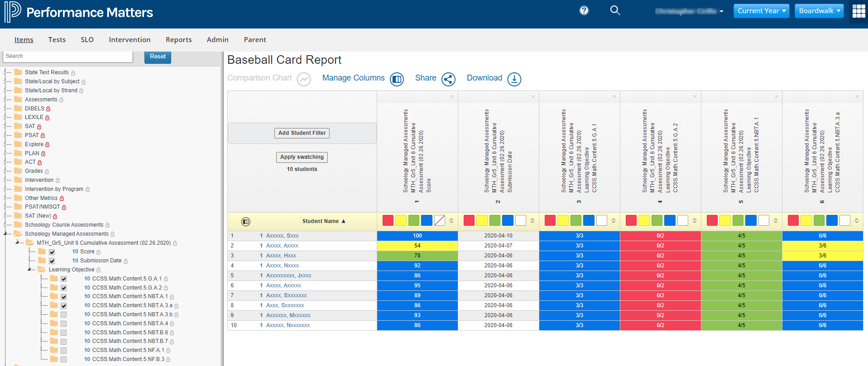The height and width of the screenshot is (366, 868).
Task: Open the Reports menu
Action: (x=178, y=40)
